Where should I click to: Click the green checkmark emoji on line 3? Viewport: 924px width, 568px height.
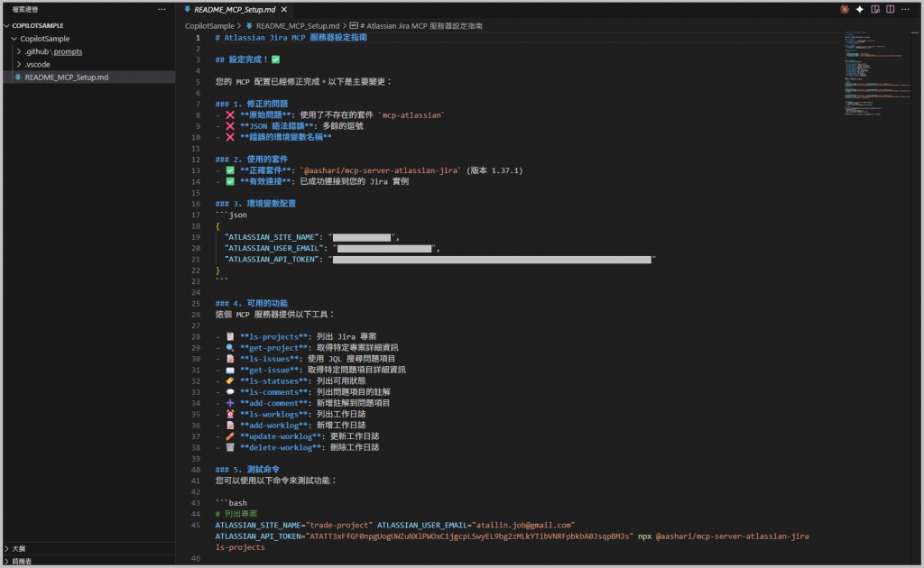point(276,60)
